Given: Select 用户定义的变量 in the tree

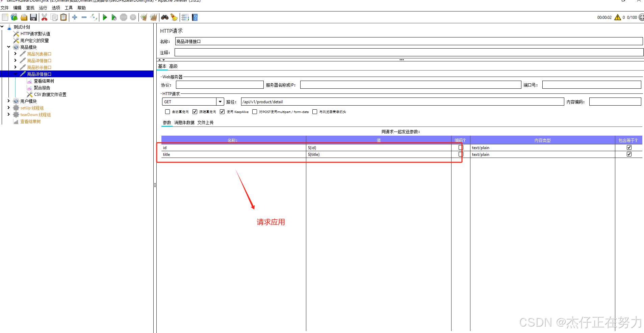Looking at the screenshot, I should click(34, 40).
